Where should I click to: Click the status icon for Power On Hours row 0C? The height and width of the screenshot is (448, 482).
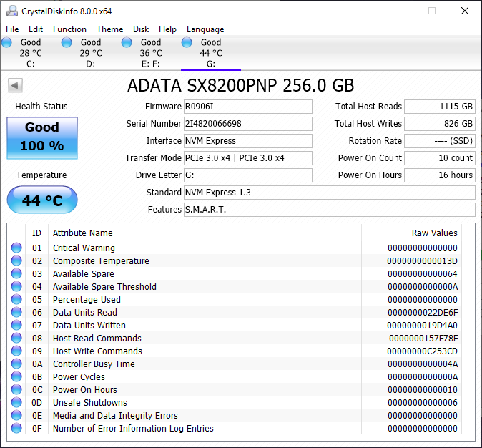[x=16, y=389]
